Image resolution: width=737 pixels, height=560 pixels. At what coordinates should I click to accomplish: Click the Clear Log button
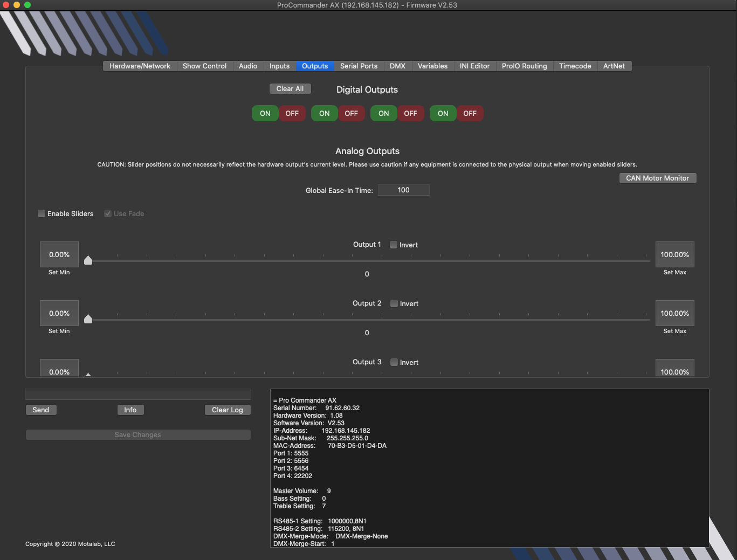click(228, 410)
